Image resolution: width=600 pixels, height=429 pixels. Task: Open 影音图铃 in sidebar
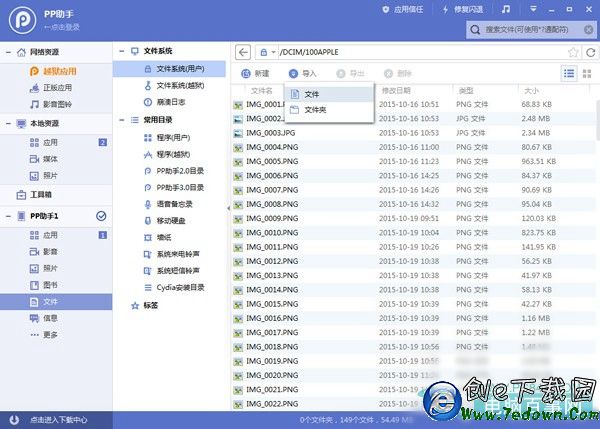point(51,104)
